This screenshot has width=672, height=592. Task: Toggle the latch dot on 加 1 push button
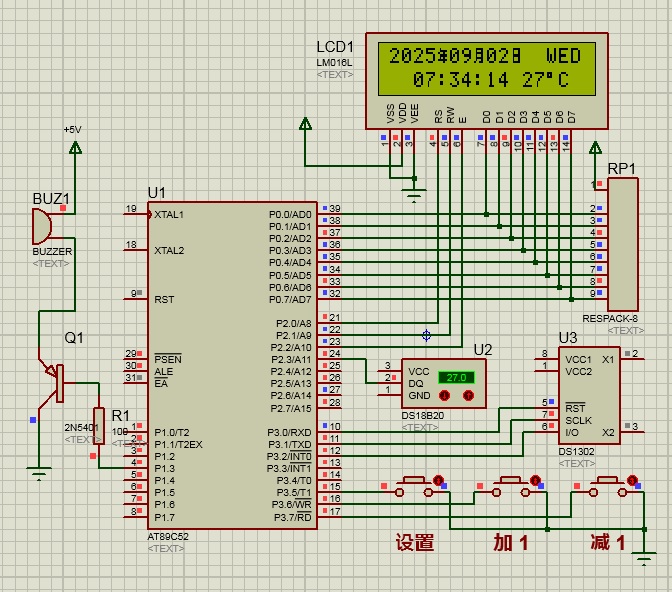(x=535, y=481)
